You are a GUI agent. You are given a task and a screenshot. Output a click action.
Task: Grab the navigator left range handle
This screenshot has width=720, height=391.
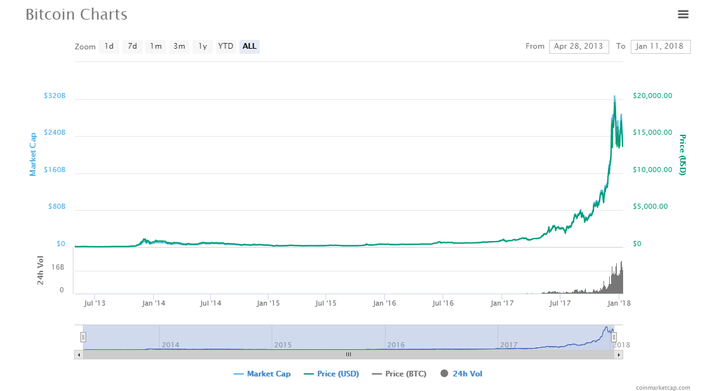tap(83, 337)
